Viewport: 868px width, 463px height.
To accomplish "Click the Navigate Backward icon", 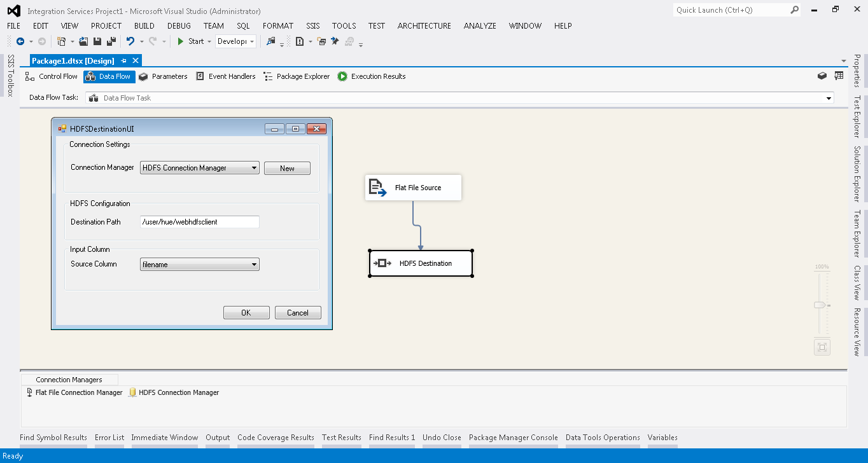I will pyautogui.click(x=20, y=41).
